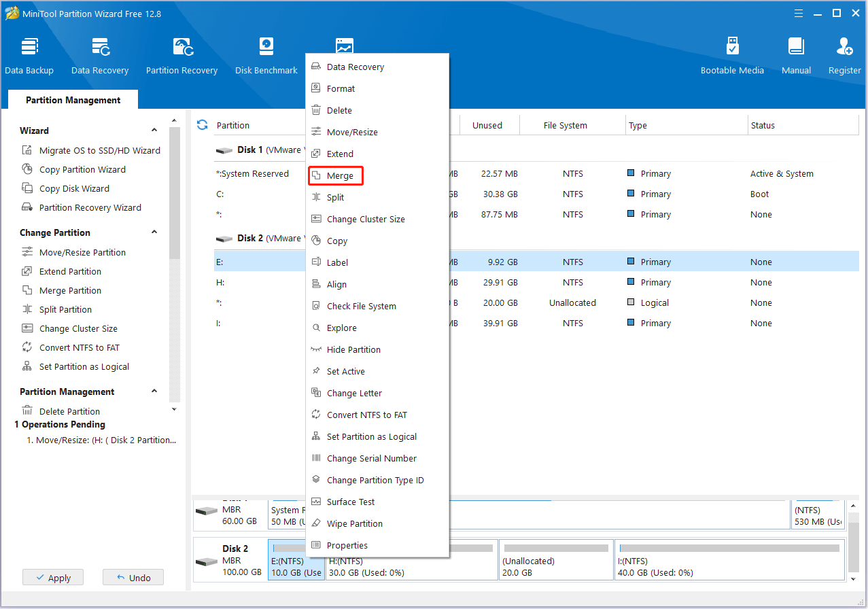Select Extend in the context menu
The height and width of the screenshot is (609, 868).
pyautogui.click(x=377, y=154)
